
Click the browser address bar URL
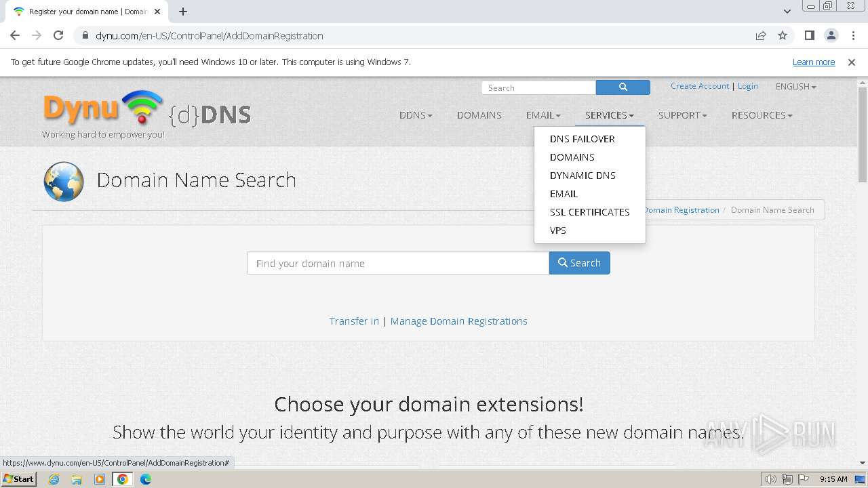tap(209, 35)
